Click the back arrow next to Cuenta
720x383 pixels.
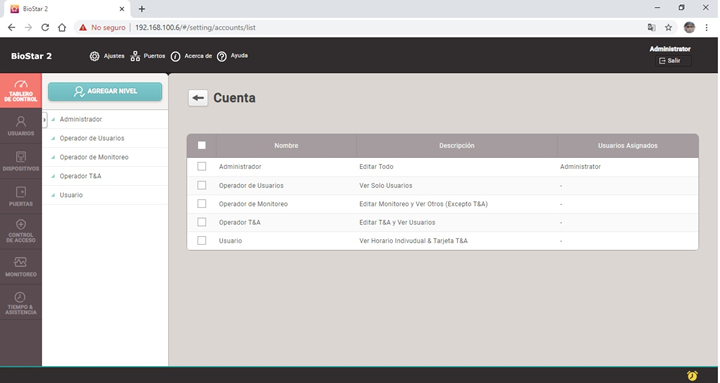(198, 98)
